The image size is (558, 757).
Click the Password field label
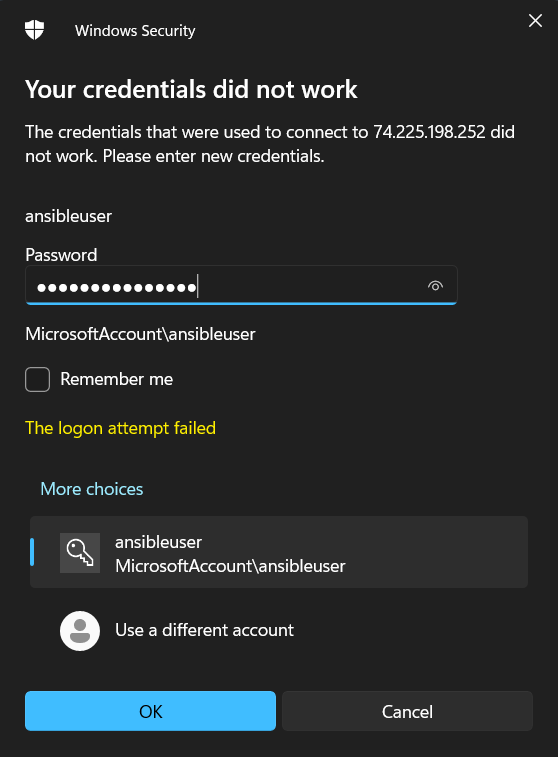pyautogui.click(x=61, y=255)
